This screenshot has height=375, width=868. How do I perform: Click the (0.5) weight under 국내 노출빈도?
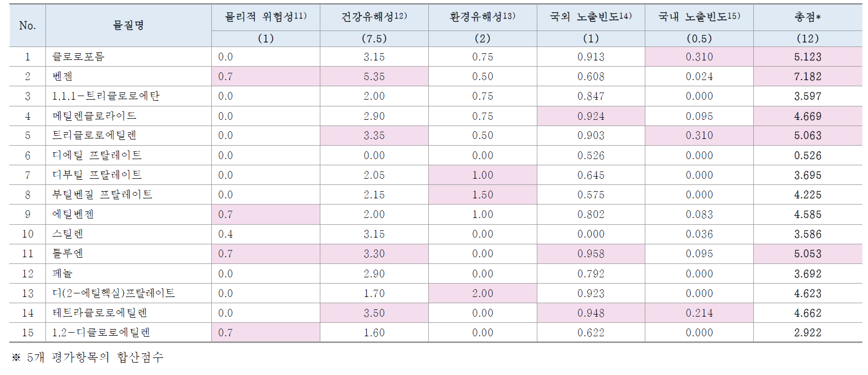[x=699, y=39]
